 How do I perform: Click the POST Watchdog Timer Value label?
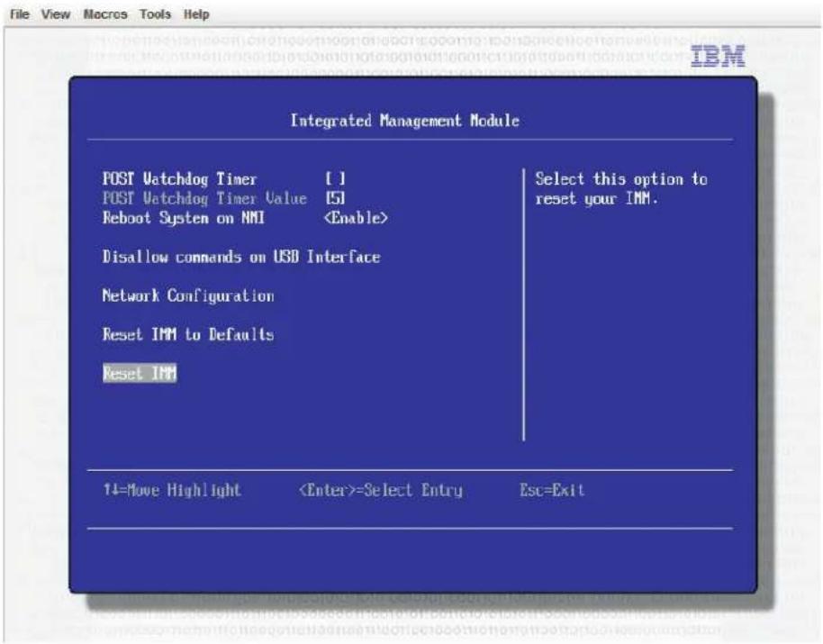(x=204, y=198)
